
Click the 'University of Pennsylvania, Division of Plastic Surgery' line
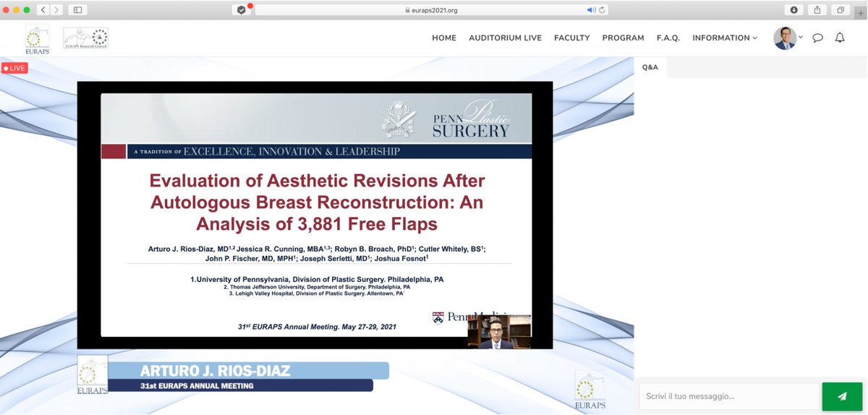point(317,279)
